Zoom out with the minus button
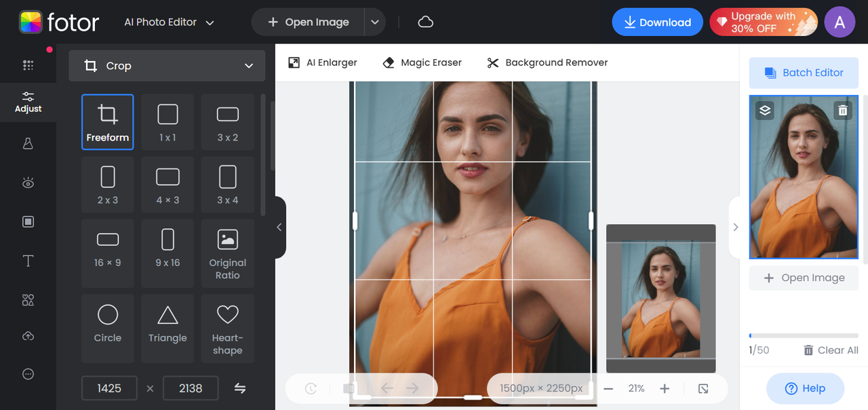 click(x=608, y=389)
